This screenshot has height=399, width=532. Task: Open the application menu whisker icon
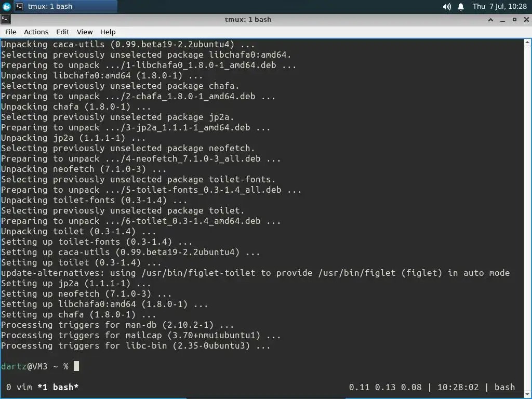coord(6,6)
